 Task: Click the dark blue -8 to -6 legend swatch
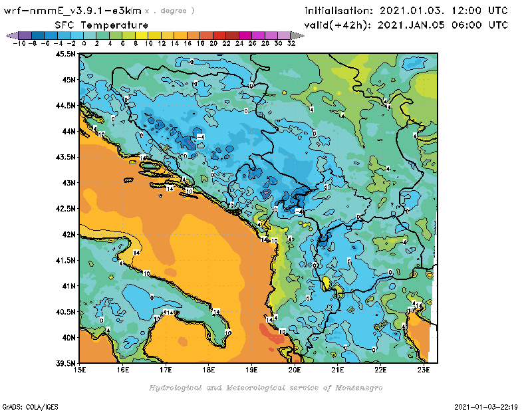click(x=38, y=35)
